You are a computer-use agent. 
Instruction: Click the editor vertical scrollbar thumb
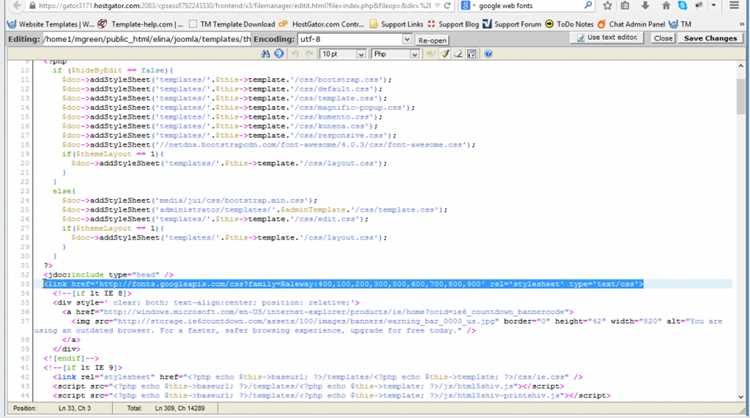coord(741,96)
